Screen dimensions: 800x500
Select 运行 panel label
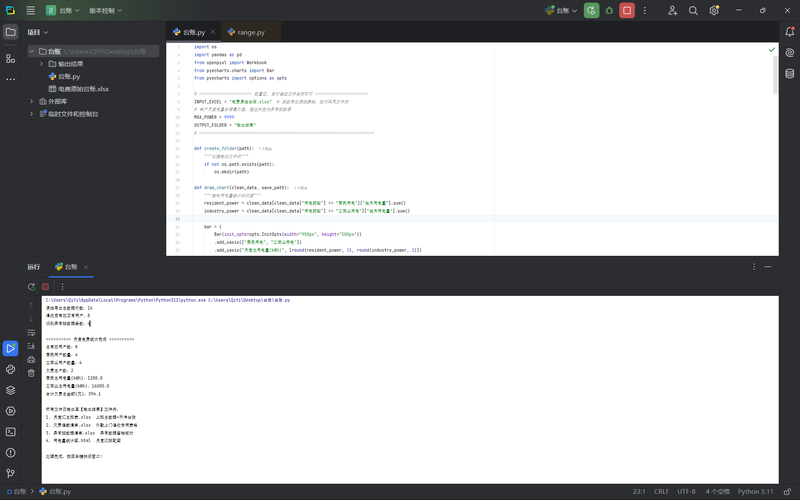[34, 267]
